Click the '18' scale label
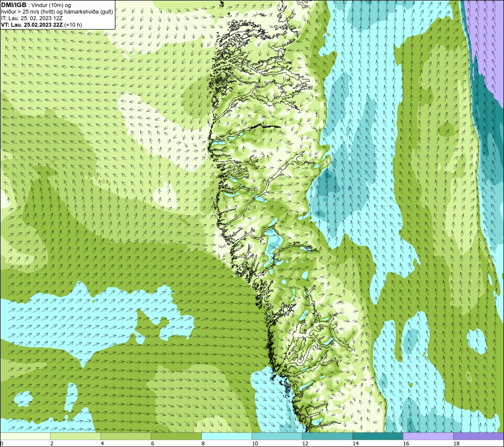This screenshot has width=504, height=447. [456, 444]
